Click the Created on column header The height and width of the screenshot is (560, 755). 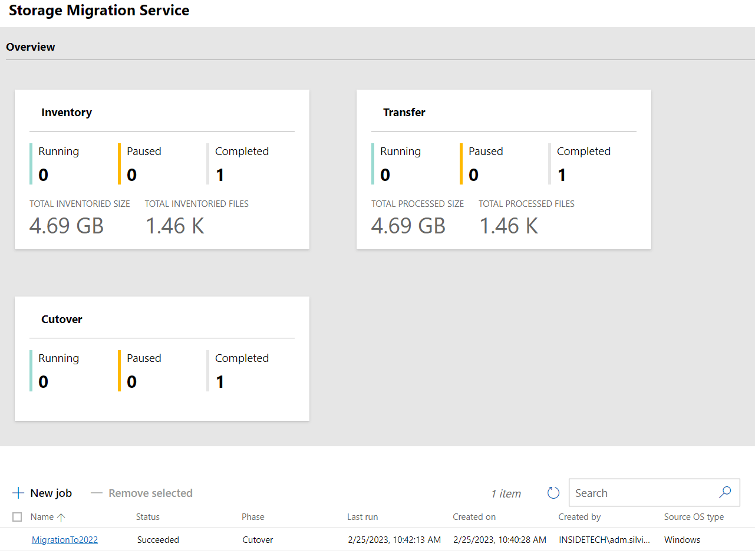pyautogui.click(x=474, y=517)
